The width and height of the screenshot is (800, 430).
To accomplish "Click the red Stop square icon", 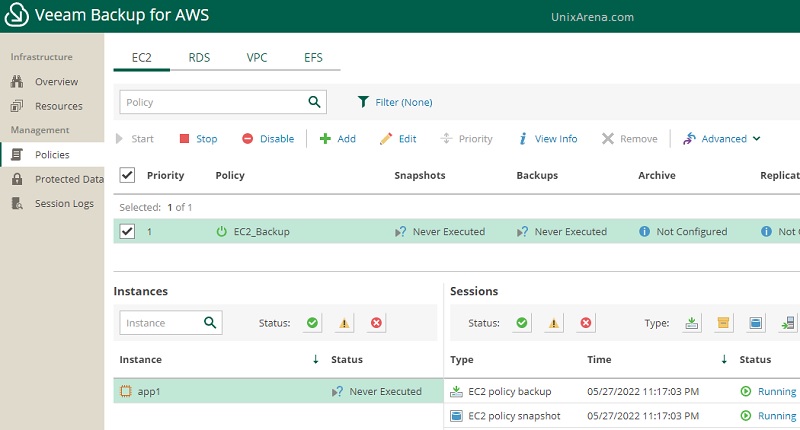I will (184, 139).
